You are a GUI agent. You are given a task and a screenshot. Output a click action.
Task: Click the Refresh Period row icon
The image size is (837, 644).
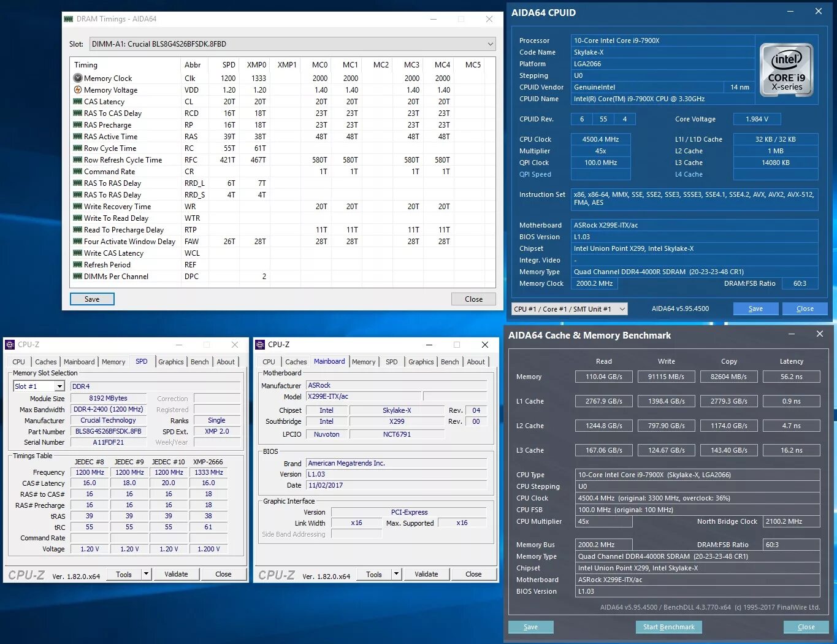point(78,265)
